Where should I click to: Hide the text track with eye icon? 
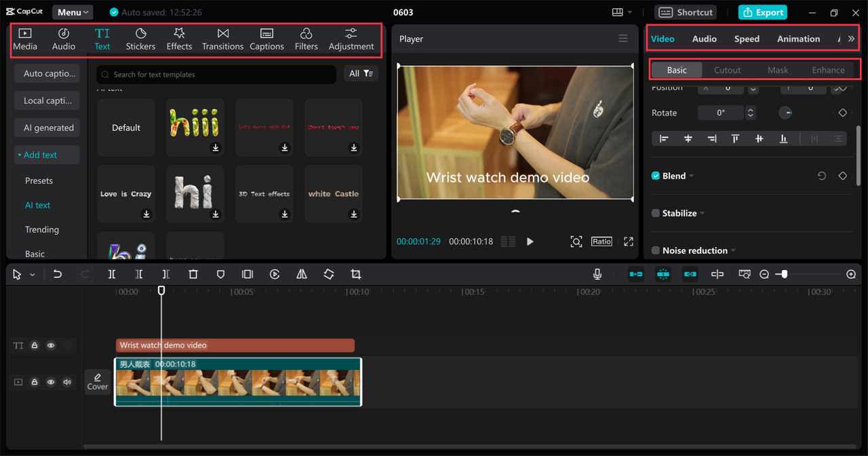coord(51,345)
